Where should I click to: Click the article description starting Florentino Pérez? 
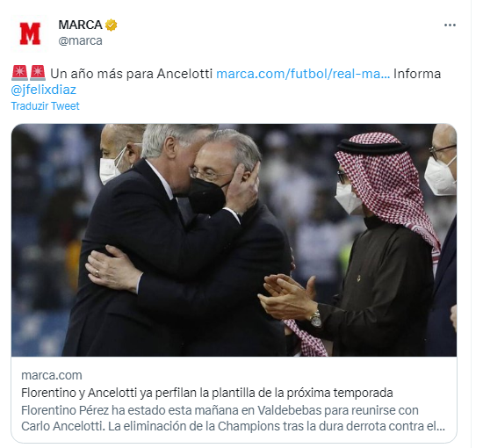point(233,418)
